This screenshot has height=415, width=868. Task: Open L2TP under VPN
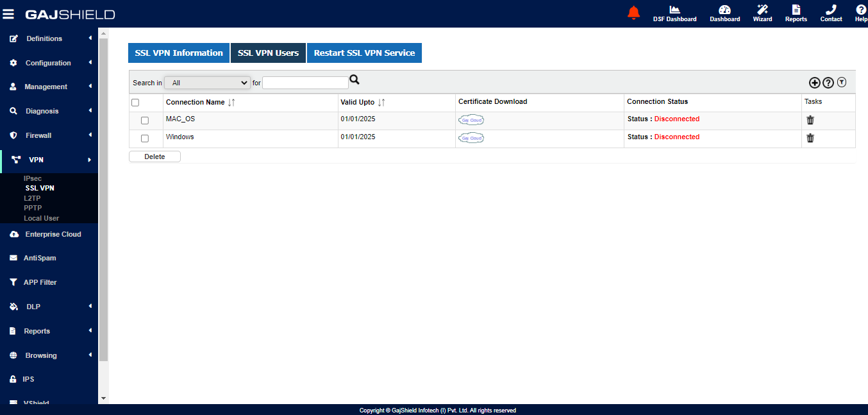tap(32, 198)
